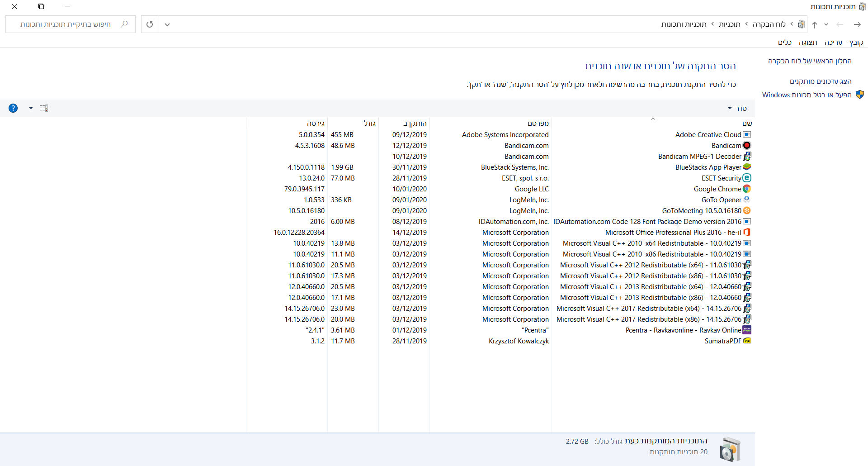Click the search magnifier icon
Viewport: 868px width, 466px height.
124,24
